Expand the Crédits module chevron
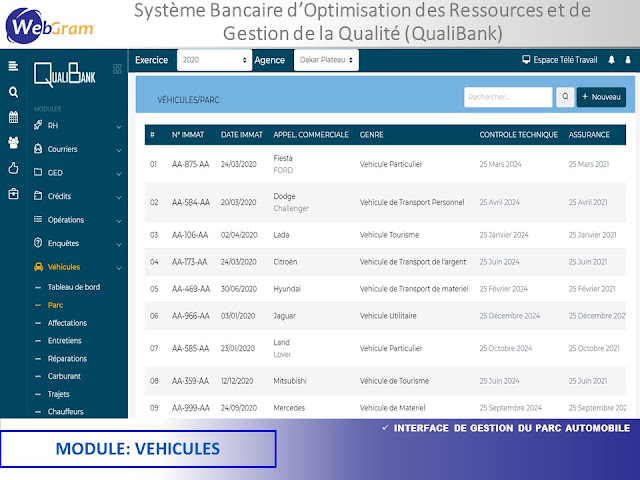 click(x=119, y=198)
